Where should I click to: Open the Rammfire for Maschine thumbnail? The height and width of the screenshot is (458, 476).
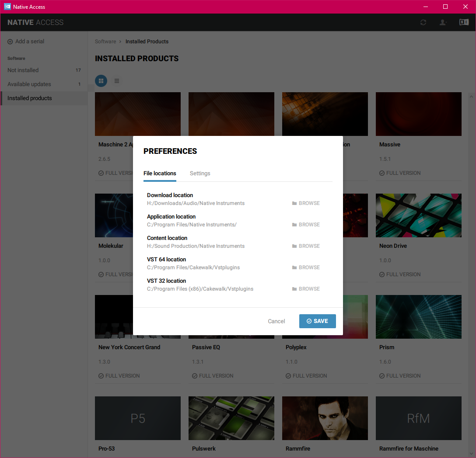(x=418, y=418)
